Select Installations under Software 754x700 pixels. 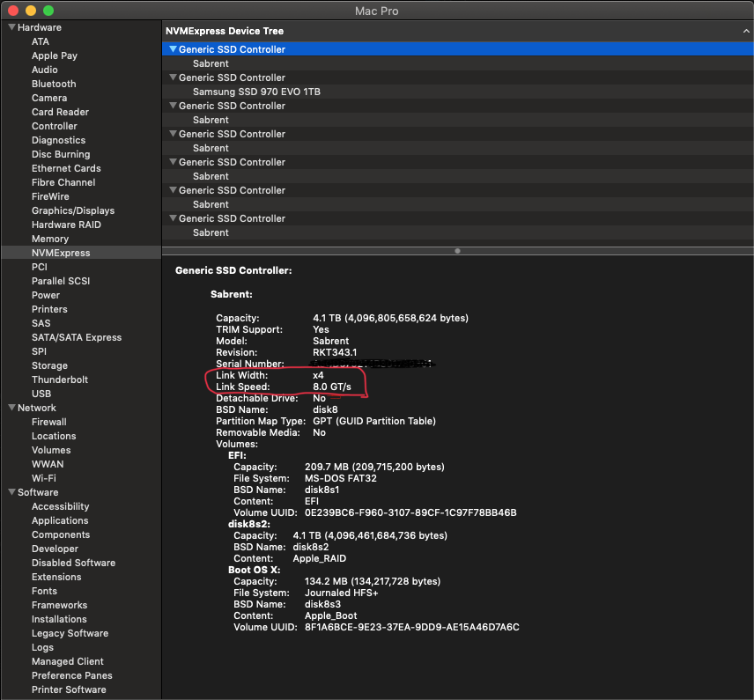click(59, 619)
